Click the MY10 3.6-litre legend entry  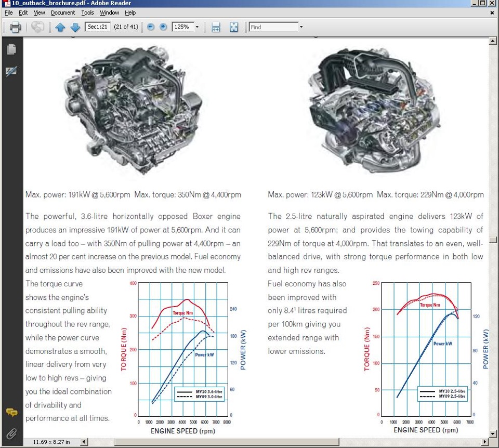pyautogui.click(x=200, y=392)
